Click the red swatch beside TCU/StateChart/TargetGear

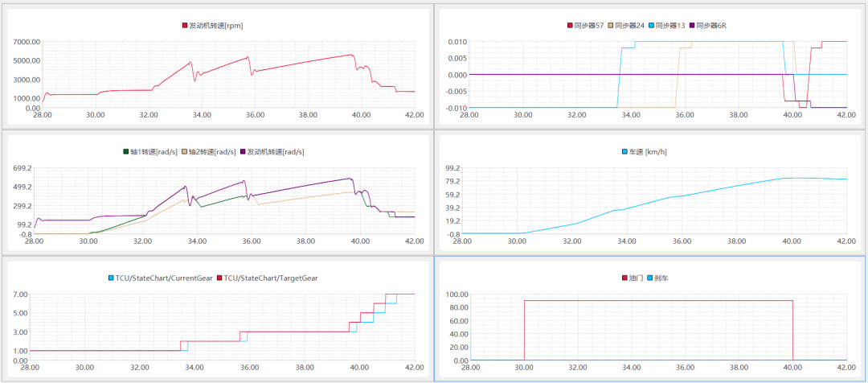[219, 278]
